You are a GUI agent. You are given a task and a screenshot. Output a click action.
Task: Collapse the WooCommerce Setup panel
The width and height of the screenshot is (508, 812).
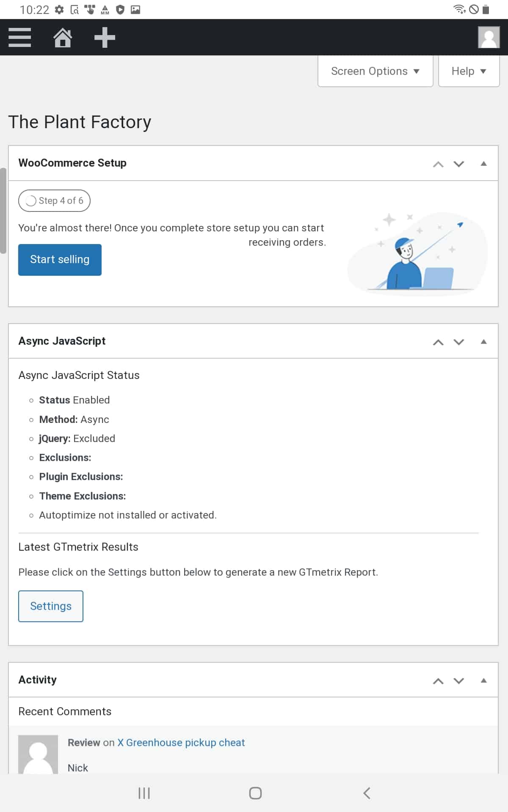point(483,164)
